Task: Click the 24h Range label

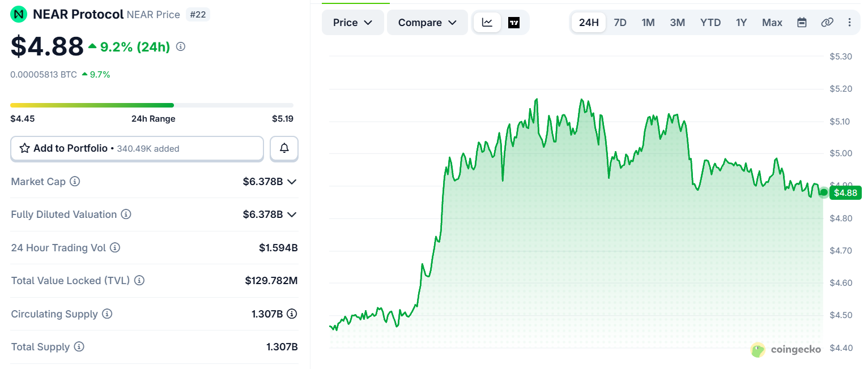Action: pos(154,119)
